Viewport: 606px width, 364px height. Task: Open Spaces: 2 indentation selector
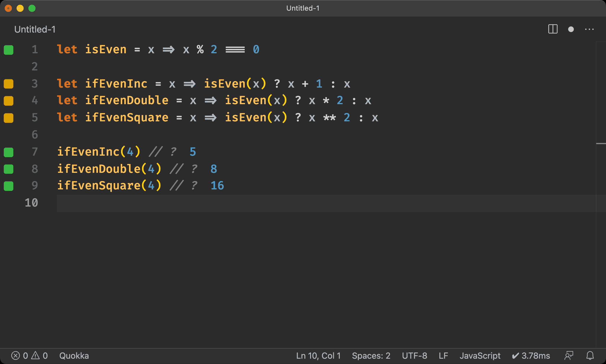(x=371, y=355)
